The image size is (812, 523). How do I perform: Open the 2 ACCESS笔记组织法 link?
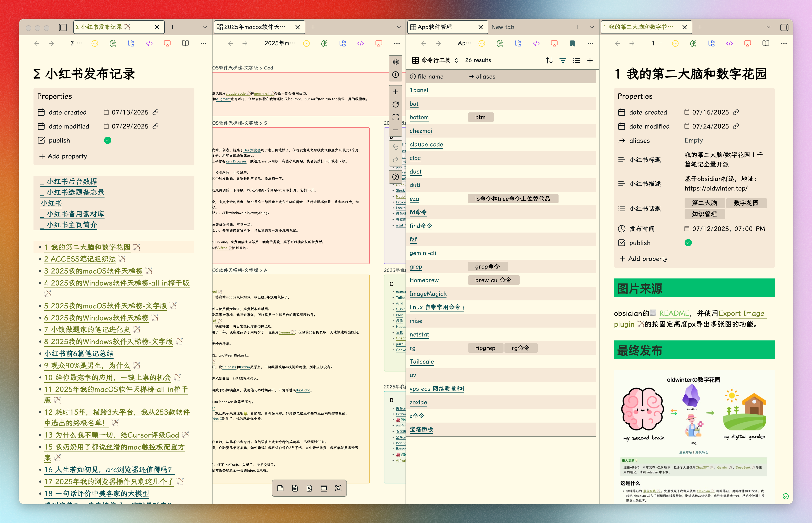point(80,259)
